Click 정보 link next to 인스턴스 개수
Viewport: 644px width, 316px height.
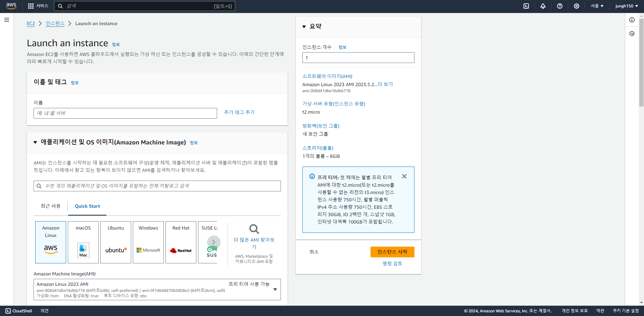[x=342, y=47]
